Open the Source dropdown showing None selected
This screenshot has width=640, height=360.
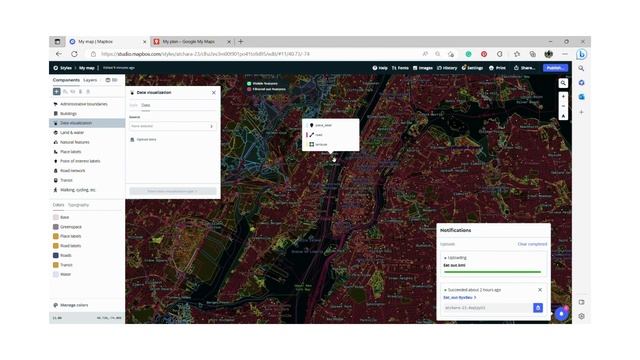click(x=172, y=126)
